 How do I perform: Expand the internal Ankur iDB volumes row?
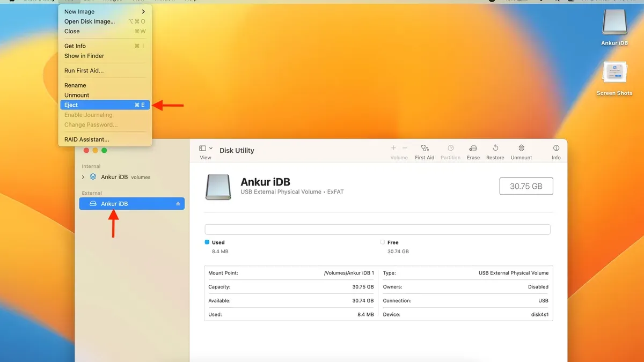[x=83, y=177]
